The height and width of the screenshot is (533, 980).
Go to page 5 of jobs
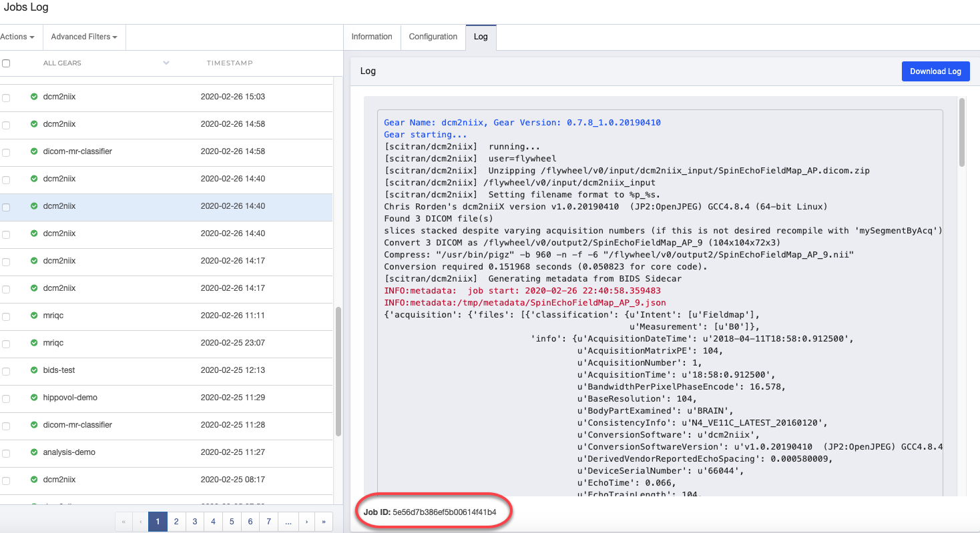point(232,522)
